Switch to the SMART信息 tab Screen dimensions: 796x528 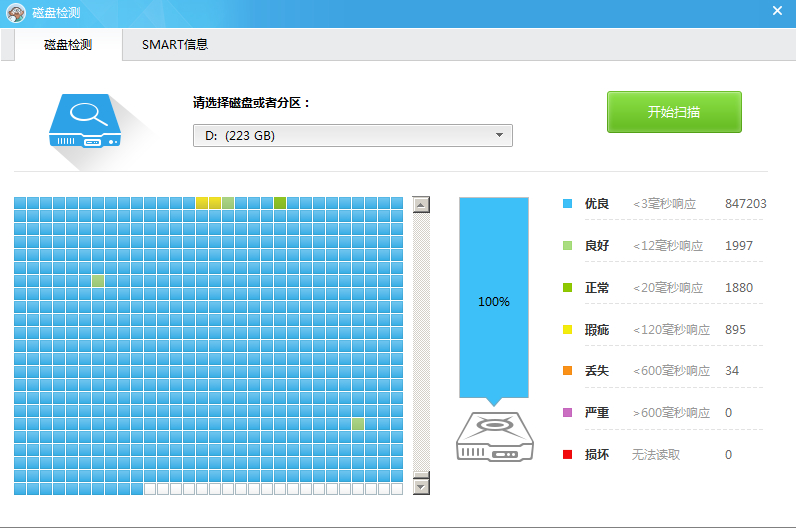point(175,45)
